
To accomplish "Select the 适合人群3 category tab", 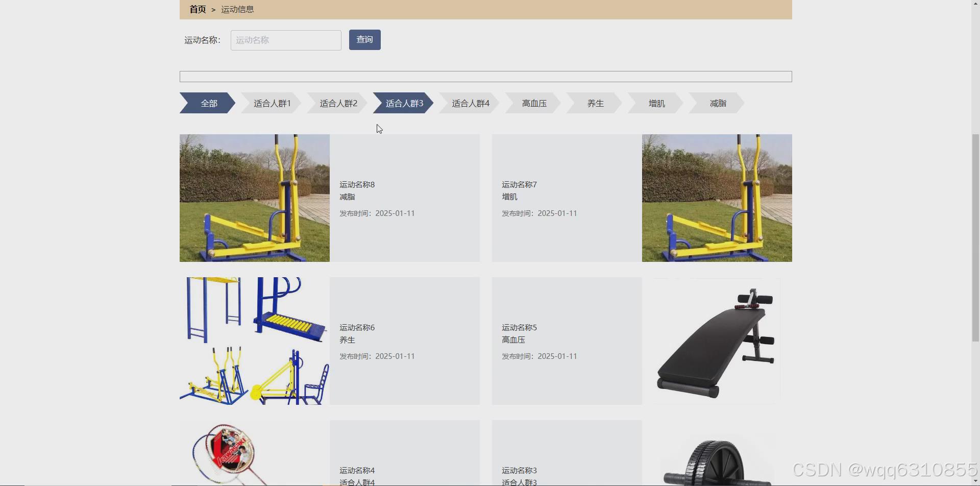I will [404, 103].
